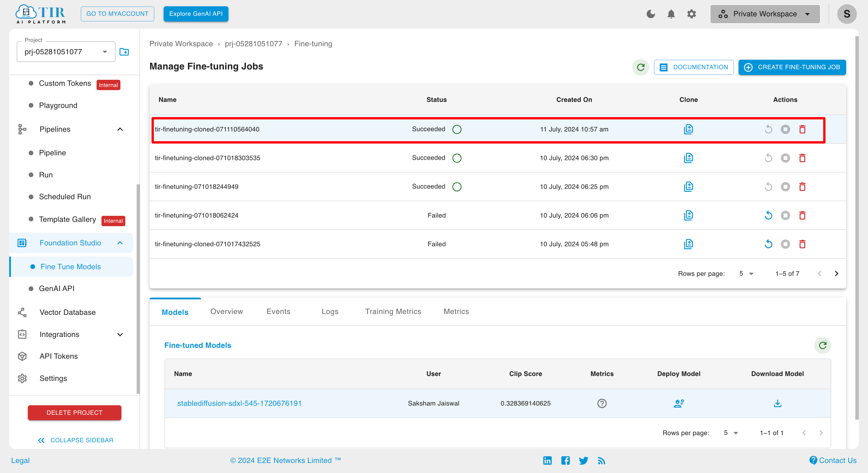Open the Legal footer link
The width and height of the screenshot is (868, 473).
click(x=20, y=460)
